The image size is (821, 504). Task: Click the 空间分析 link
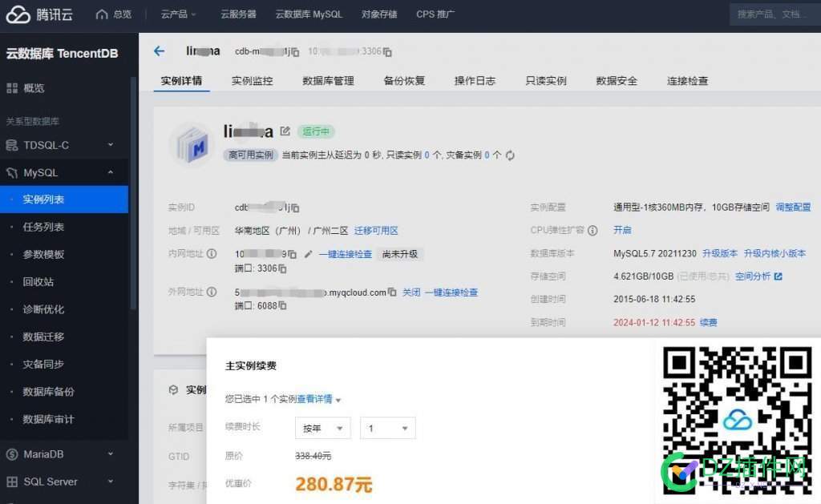click(x=752, y=276)
